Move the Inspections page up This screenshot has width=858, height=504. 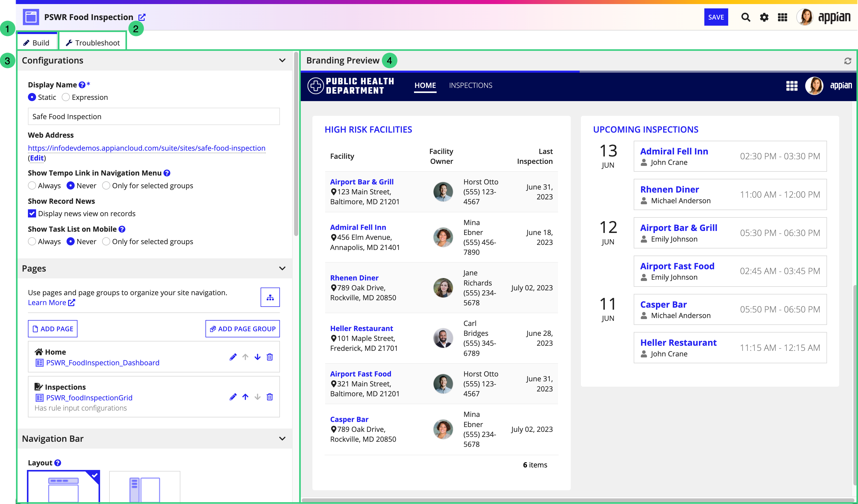[x=245, y=397]
